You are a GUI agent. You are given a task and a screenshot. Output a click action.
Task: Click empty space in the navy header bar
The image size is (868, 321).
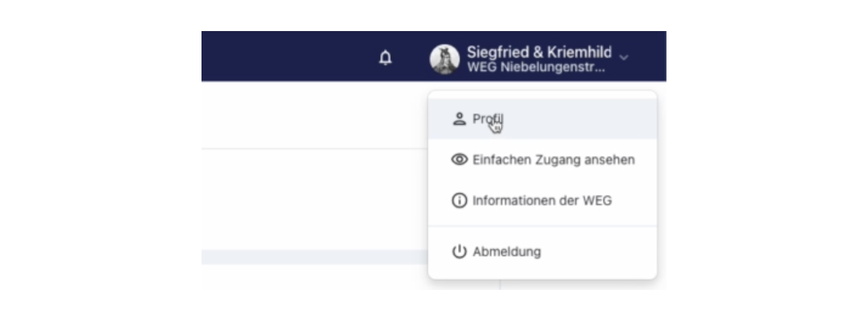tap(285, 57)
